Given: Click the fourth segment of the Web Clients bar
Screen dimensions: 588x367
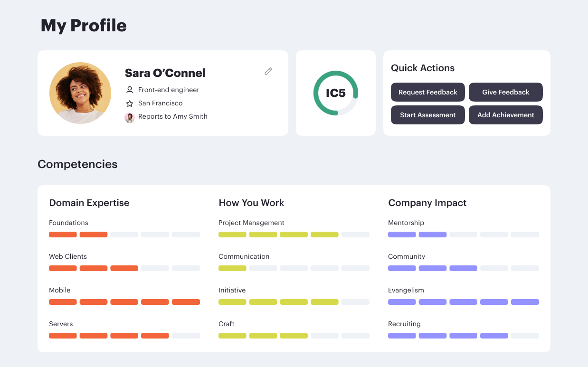Looking at the screenshot, I should tap(155, 268).
